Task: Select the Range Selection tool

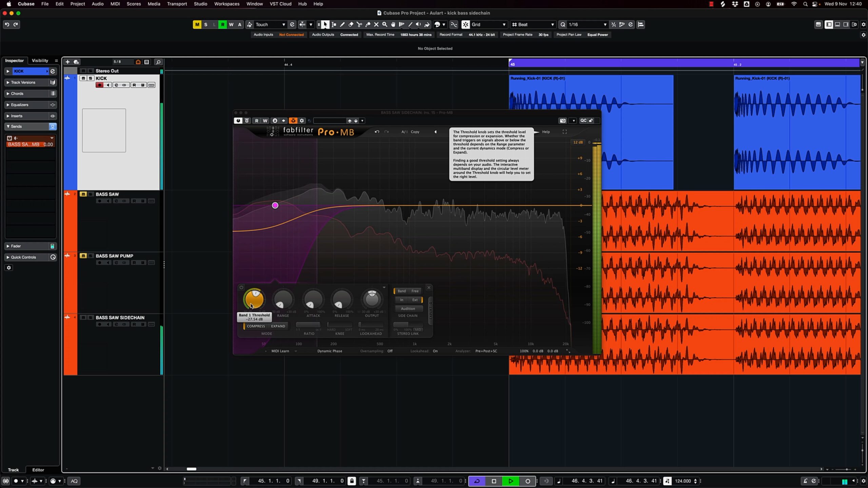Action: click(x=334, y=24)
